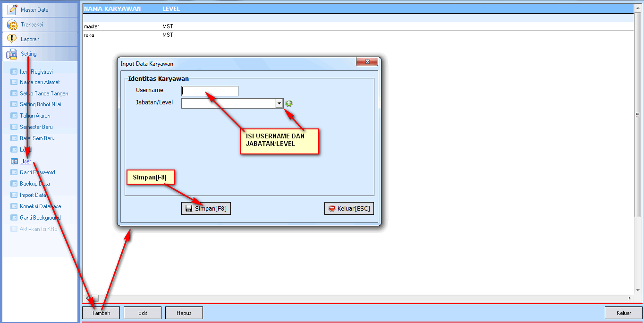Click the icon beside Item Registrasi
The image size is (644, 323).
click(x=14, y=72)
